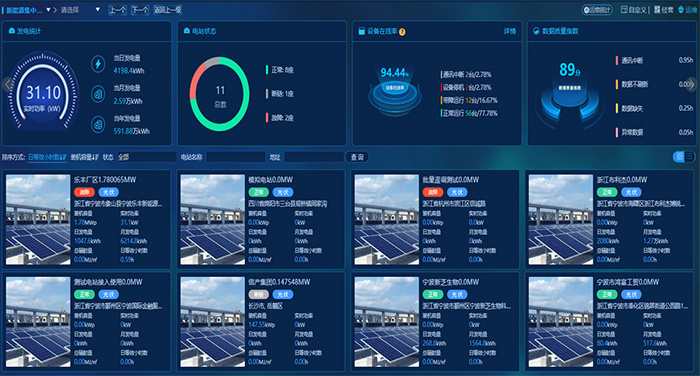The image size is (700, 376).
Task: Click the right carousel arrow on dashboard
Action: [692, 84]
